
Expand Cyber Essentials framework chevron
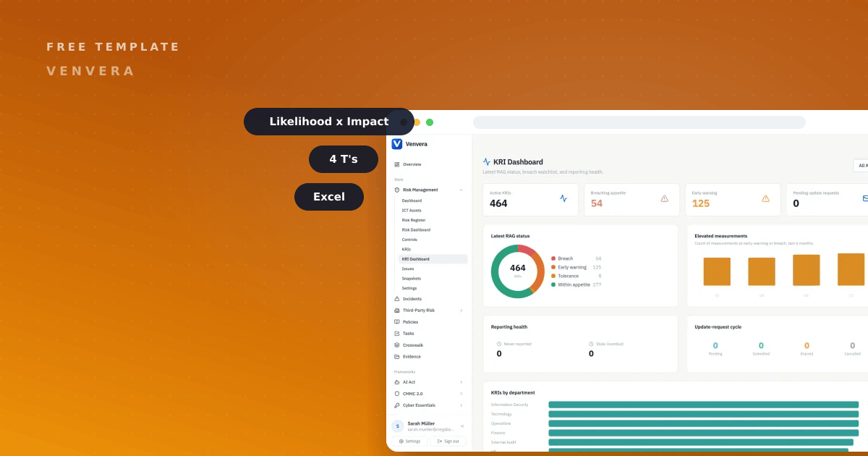[x=461, y=405]
